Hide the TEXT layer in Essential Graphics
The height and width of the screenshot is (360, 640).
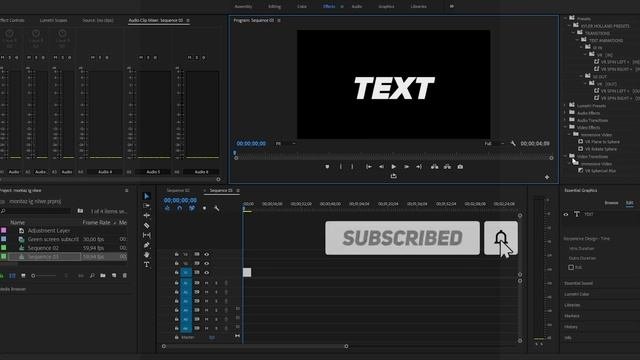click(x=566, y=214)
